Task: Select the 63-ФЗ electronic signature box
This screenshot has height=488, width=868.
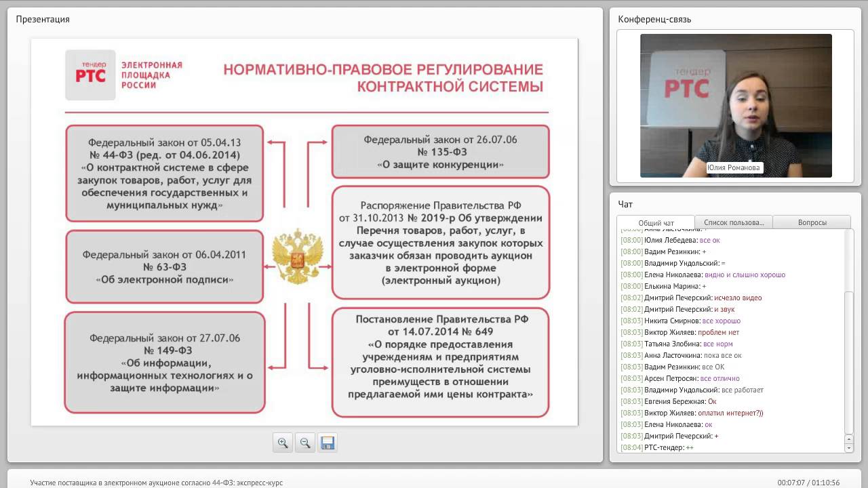Action: (163, 266)
